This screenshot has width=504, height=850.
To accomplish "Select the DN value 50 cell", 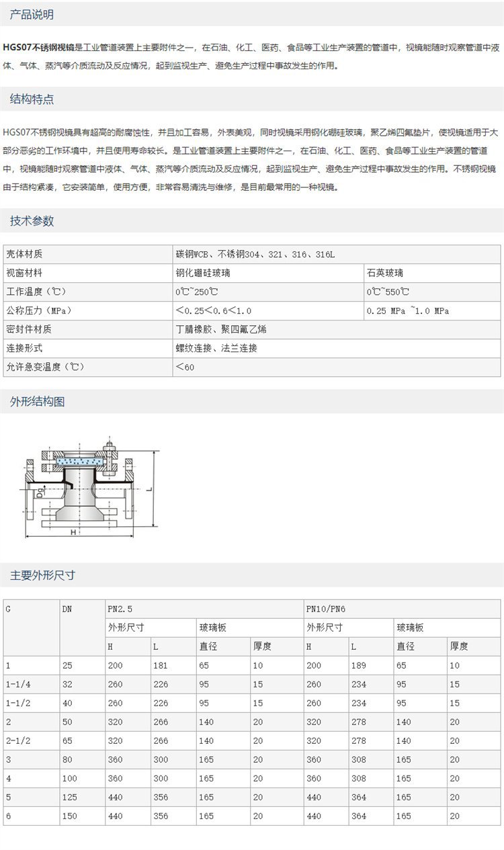I will [82, 722].
